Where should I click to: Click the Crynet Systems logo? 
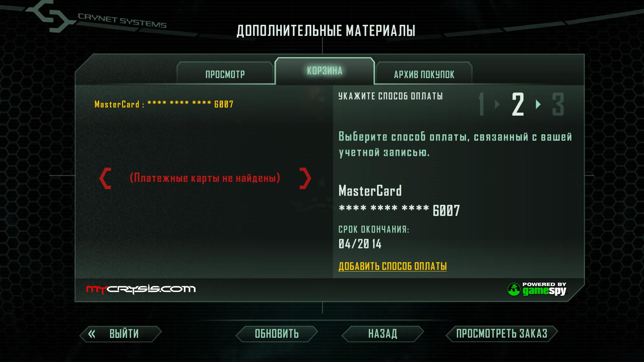click(97, 17)
